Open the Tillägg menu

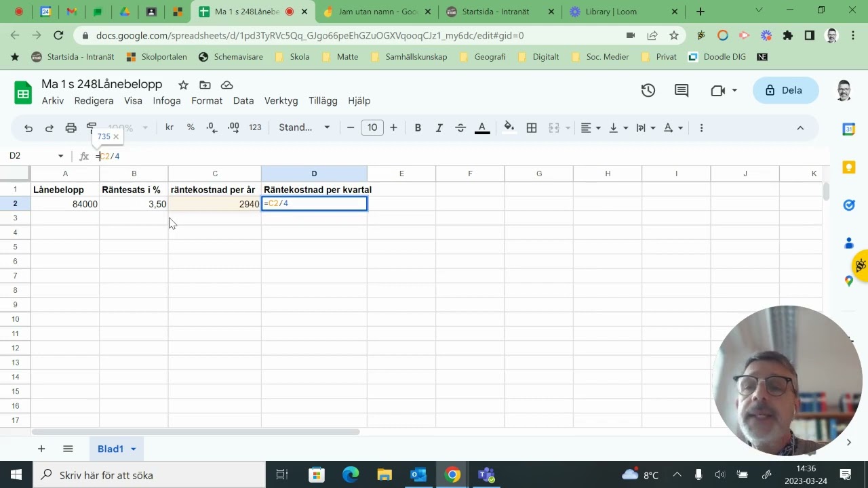323,100
